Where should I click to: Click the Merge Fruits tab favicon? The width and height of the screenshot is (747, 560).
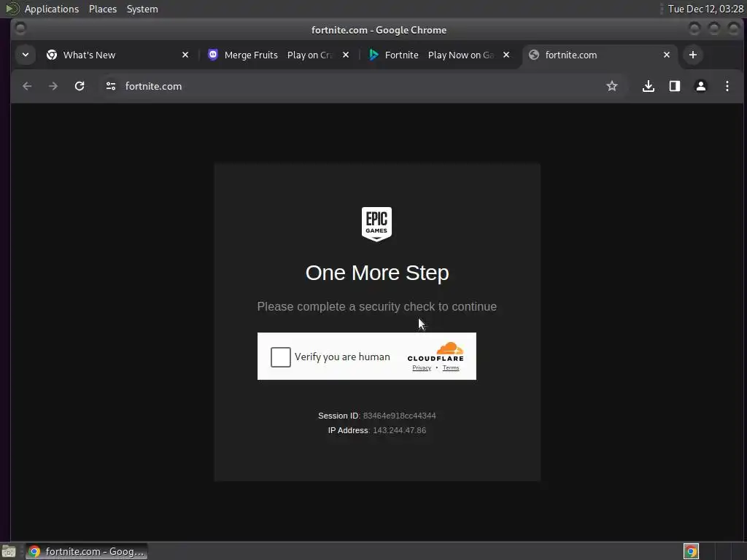coord(213,55)
